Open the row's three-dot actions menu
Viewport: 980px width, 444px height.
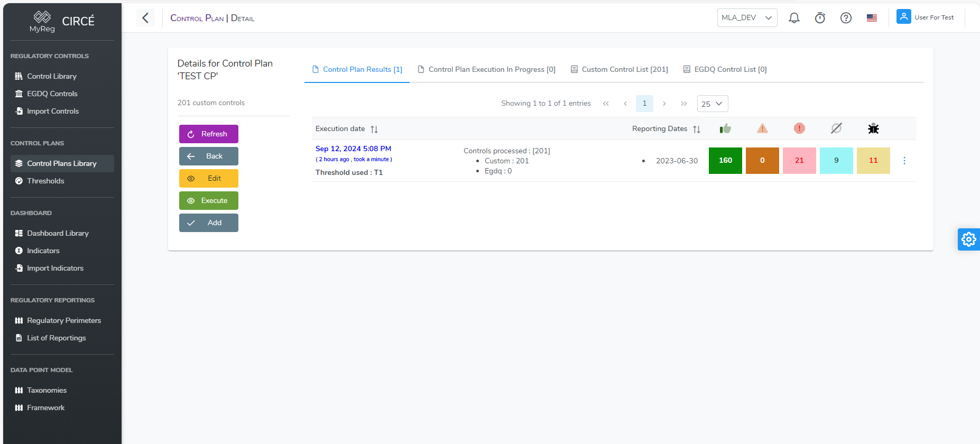click(x=904, y=161)
